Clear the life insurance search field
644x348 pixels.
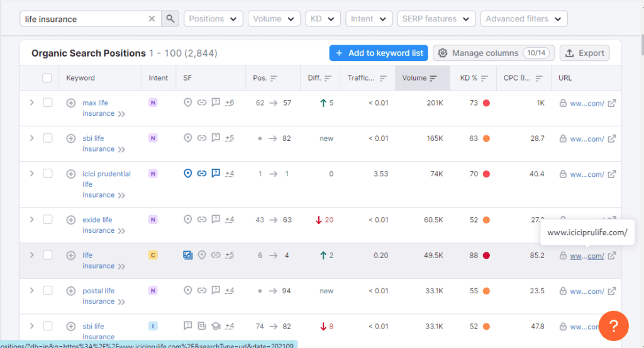(x=152, y=19)
